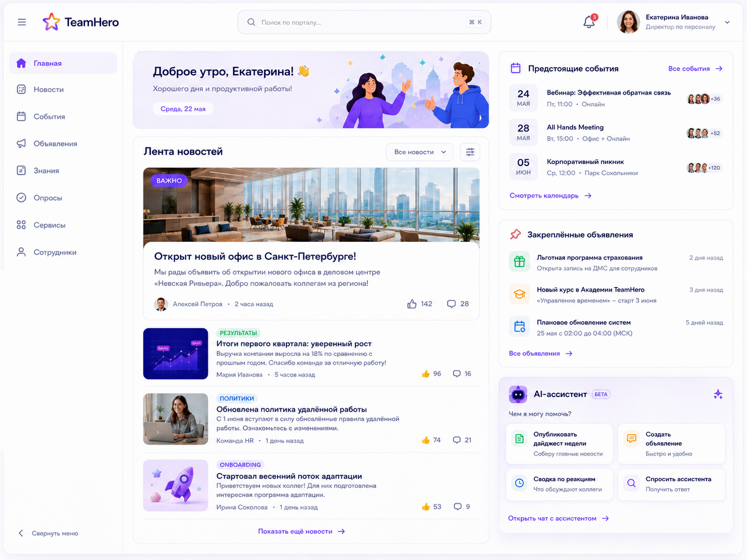Select «Опубликовать дайджест недели» assistant action
747x560 pixels.
pos(560,444)
